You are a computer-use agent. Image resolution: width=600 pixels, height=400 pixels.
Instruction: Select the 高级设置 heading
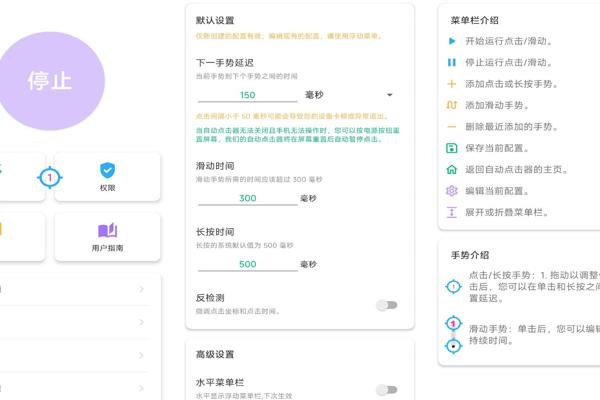click(x=215, y=354)
